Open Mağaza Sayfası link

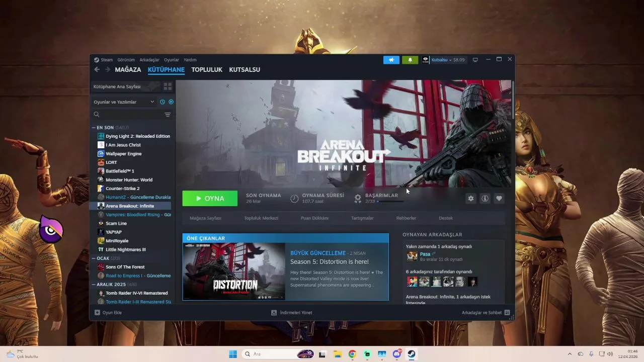[205, 218]
